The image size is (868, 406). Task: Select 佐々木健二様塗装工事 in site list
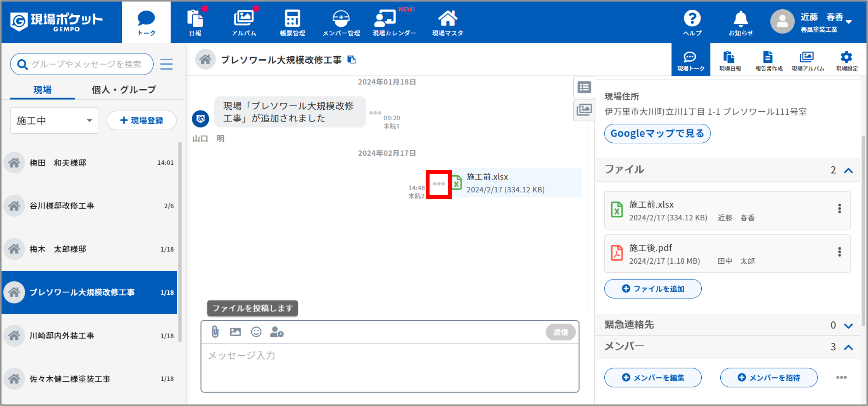tap(90, 379)
